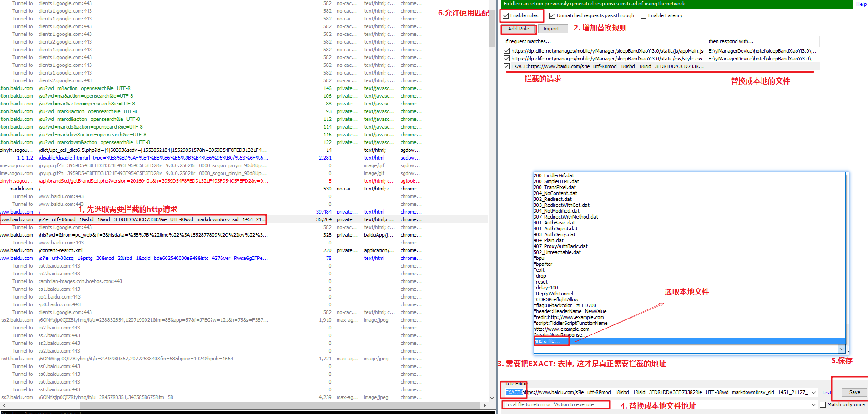
Task: Click the Import... button
Action: click(553, 29)
